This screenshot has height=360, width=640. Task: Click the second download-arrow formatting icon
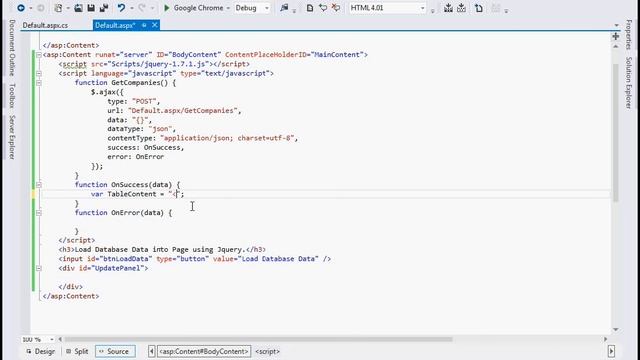461,8
